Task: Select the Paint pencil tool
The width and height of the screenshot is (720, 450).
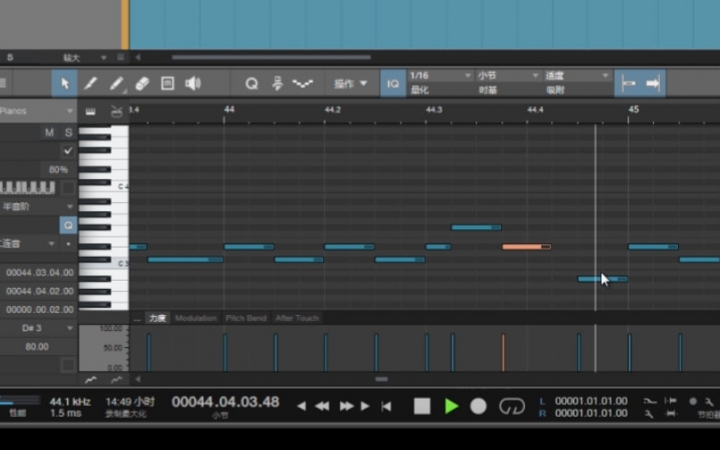Action: click(x=117, y=84)
